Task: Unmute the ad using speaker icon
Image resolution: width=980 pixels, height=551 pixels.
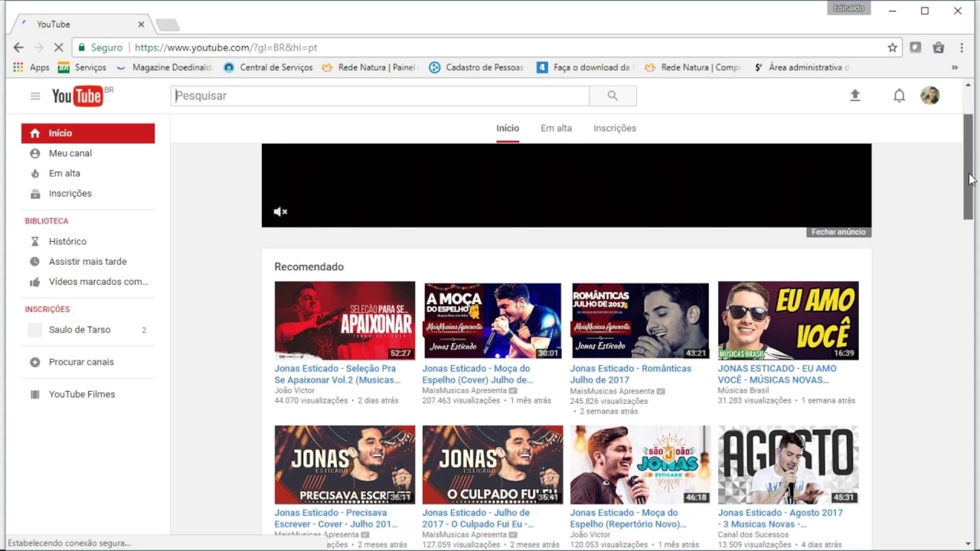Action: click(281, 212)
